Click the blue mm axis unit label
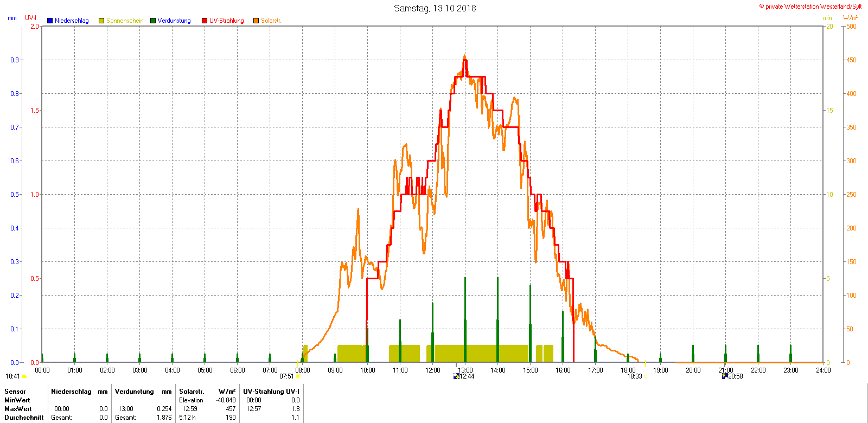 (x=12, y=18)
